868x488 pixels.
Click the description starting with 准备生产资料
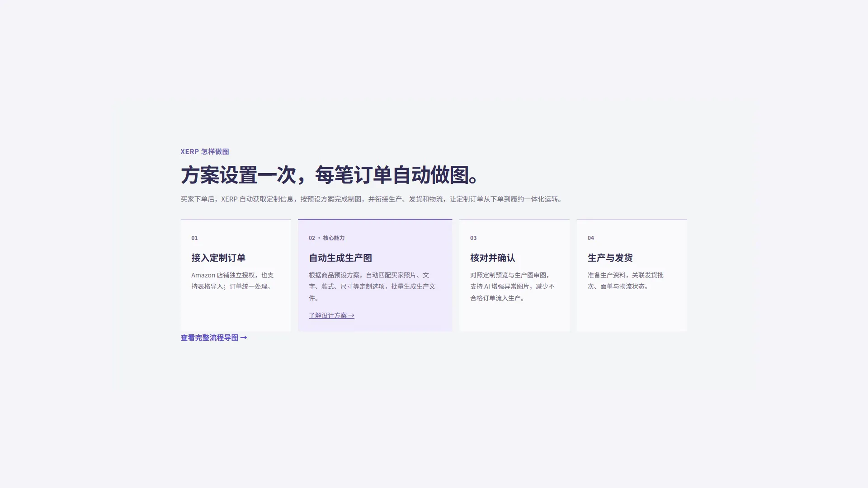pyautogui.click(x=626, y=281)
